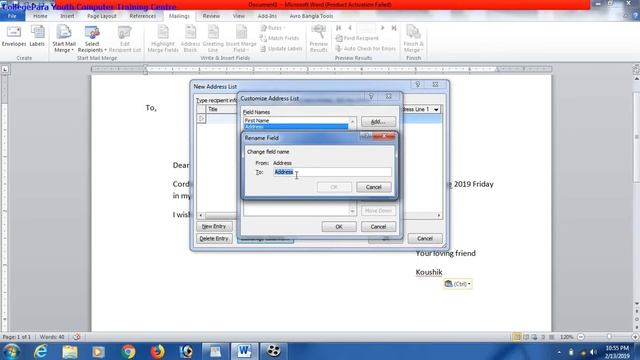Go to next record arrow in ribbon
Viewport: 640px width, 360px height.
pos(382,28)
